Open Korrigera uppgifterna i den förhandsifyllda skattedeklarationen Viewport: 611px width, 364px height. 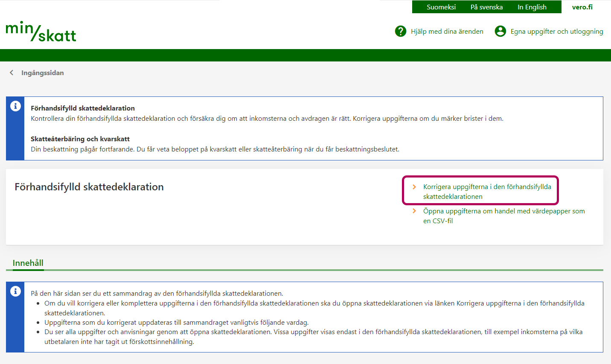(487, 192)
